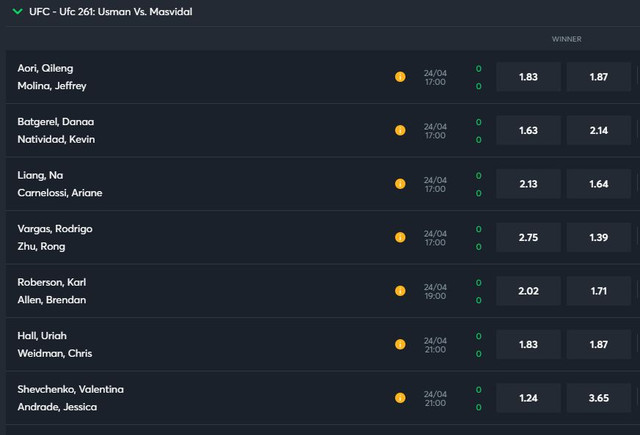The width and height of the screenshot is (640, 435).
Task: Choose Zhu, Rong odds 1.39
Action: click(599, 237)
